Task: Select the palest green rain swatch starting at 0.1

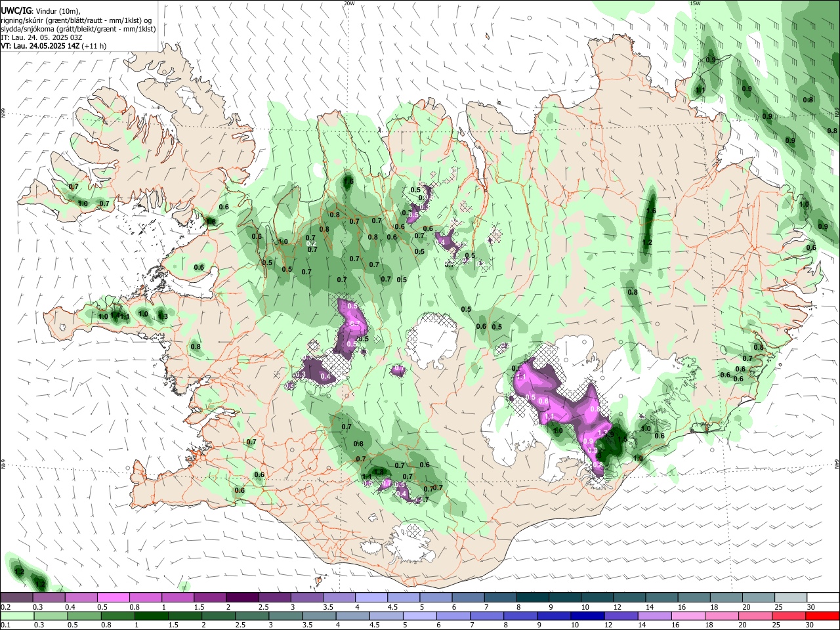Action: tap(16, 616)
